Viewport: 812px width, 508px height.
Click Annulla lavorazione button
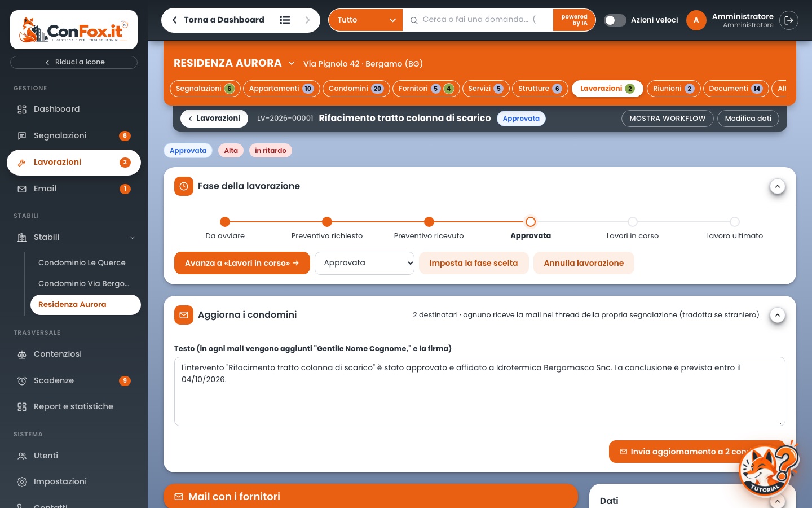click(584, 263)
